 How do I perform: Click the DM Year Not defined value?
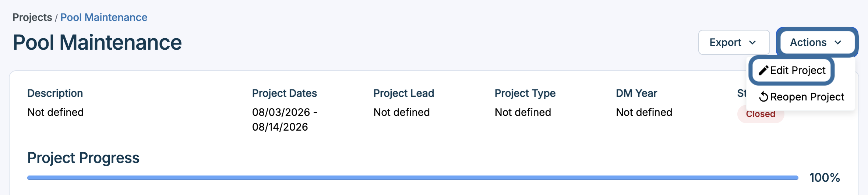644,112
